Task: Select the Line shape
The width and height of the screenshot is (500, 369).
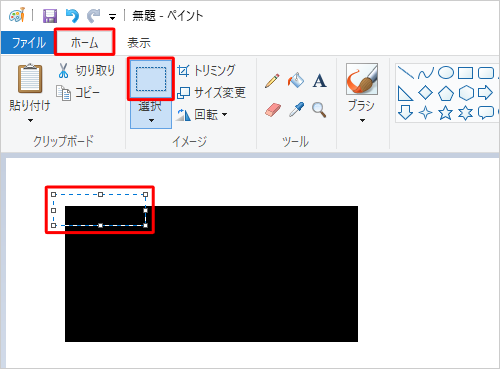Action: [x=406, y=73]
